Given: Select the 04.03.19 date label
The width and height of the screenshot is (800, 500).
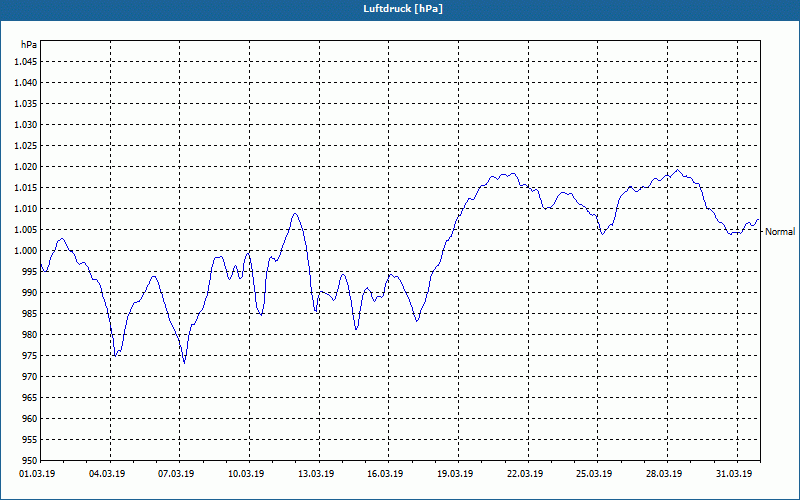Looking at the screenshot, I should [x=107, y=474].
